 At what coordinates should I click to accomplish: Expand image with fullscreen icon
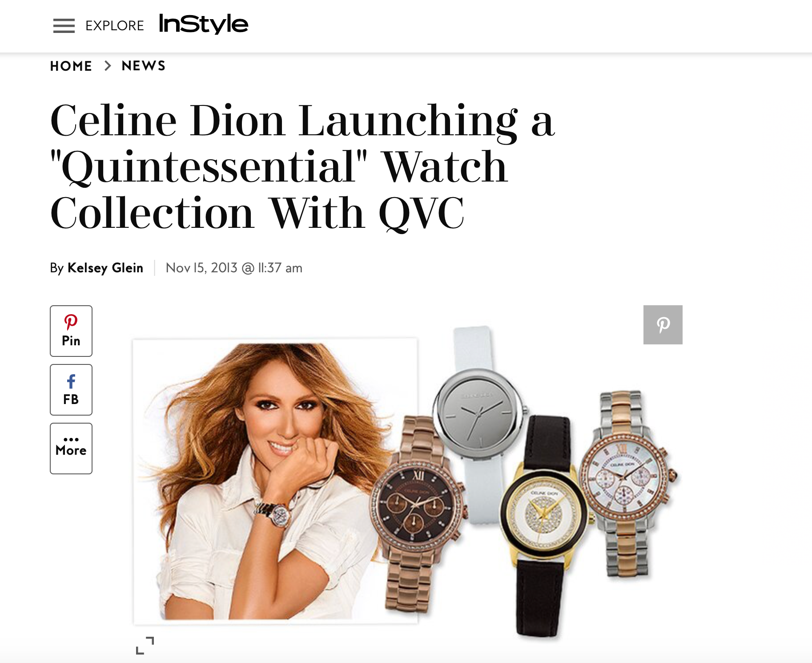point(145,645)
